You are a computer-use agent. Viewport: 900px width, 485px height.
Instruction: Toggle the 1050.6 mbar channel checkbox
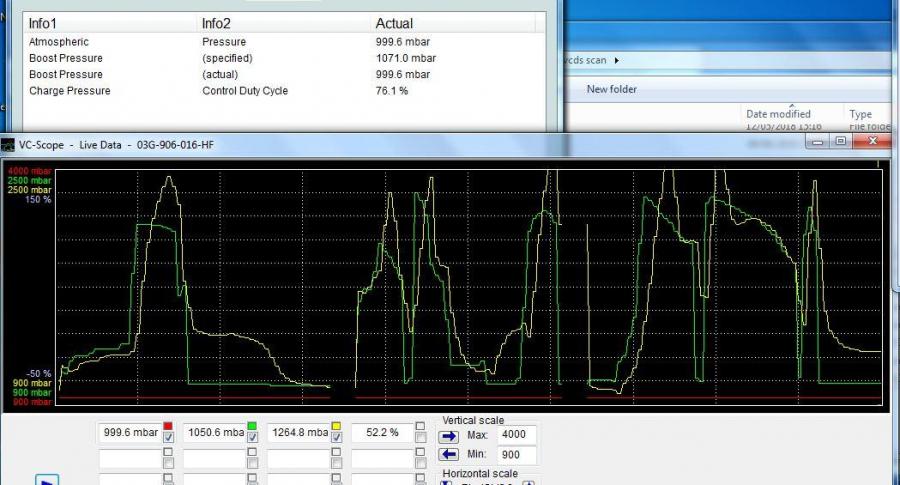click(x=251, y=438)
